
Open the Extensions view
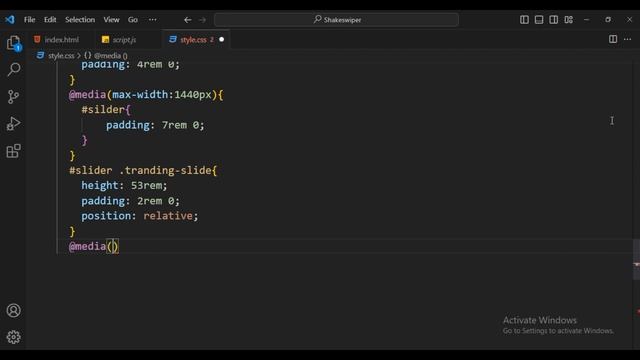click(x=13, y=151)
